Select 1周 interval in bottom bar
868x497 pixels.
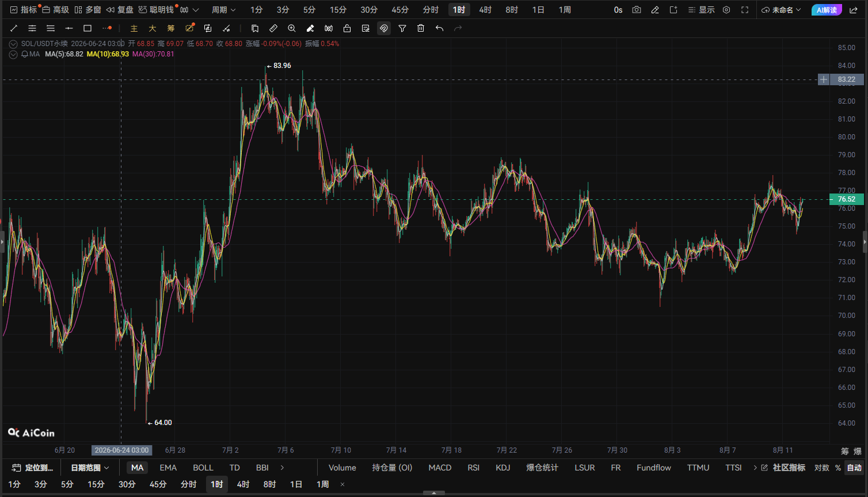point(323,484)
